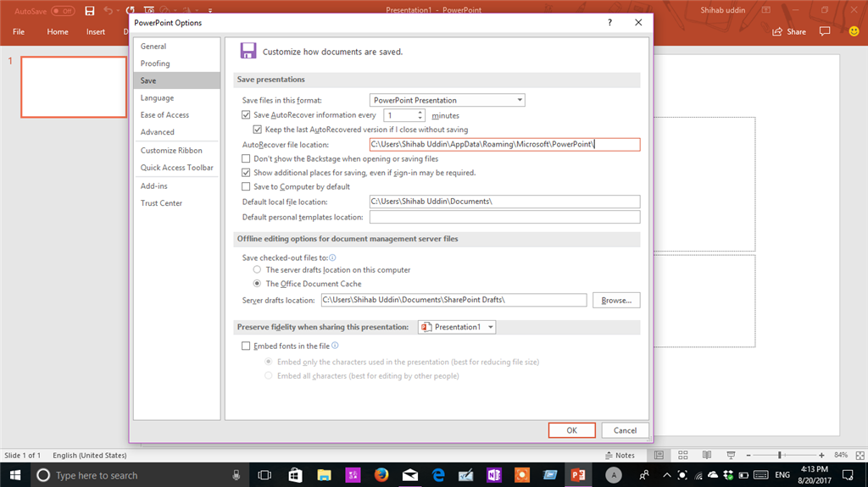Enable Embed fonts in the file
This screenshot has height=487, width=868.
(246, 346)
